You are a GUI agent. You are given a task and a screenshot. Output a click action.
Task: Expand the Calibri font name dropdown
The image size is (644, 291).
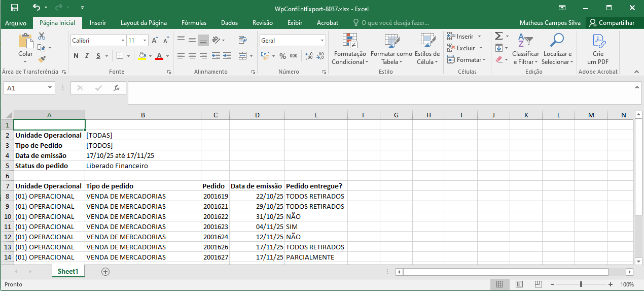(123, 41)
